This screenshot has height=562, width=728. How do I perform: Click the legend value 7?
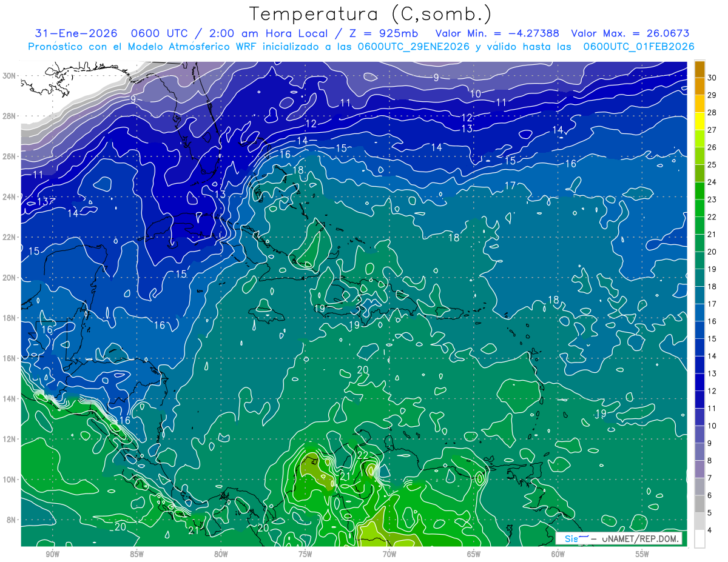(710, 478)
